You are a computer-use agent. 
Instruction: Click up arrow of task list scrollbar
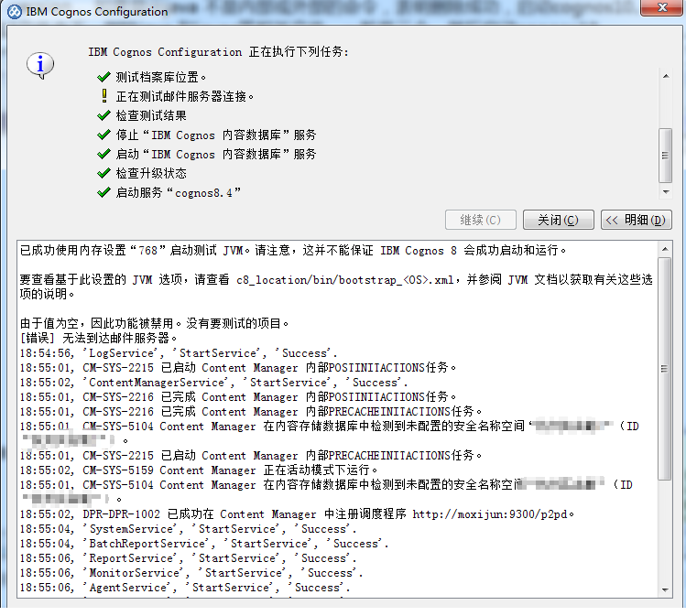tap(666, 77)
